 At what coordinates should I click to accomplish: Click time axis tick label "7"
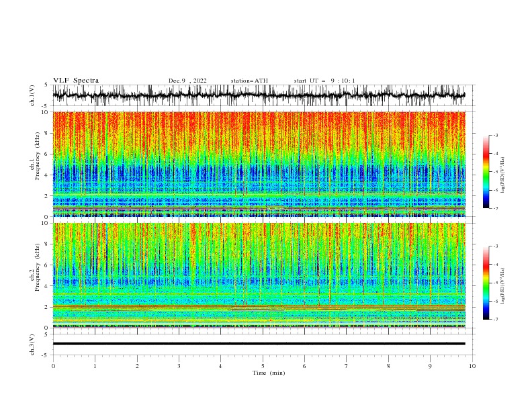point(347,366)
